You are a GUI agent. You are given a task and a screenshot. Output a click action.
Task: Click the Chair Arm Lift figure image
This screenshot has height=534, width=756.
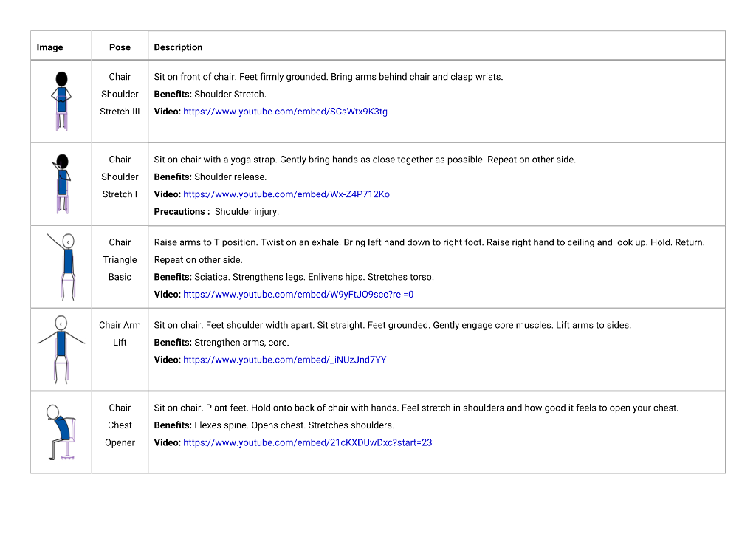(61, 350)
